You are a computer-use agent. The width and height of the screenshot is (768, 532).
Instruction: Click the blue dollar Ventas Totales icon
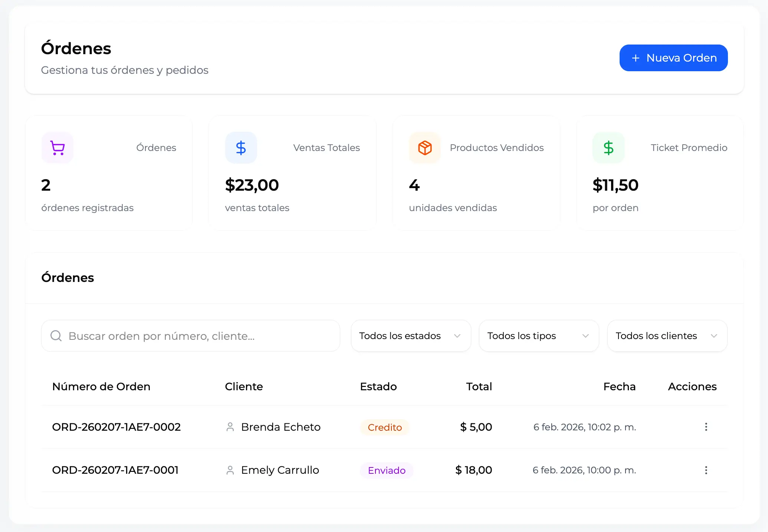click(241, 148)
